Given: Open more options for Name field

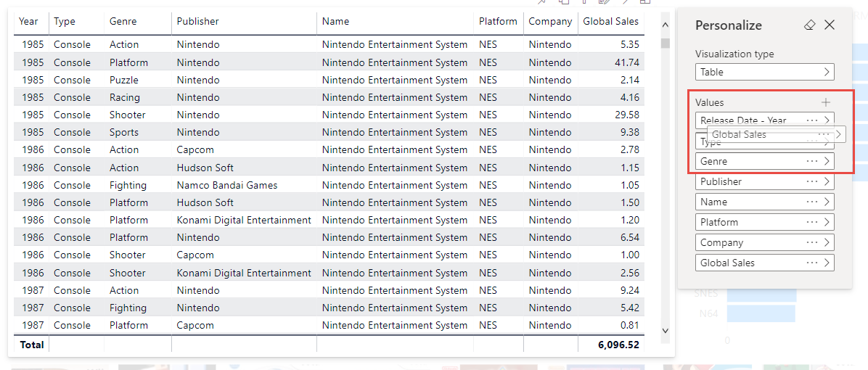Looking at the screenshot, I should 812,202.
